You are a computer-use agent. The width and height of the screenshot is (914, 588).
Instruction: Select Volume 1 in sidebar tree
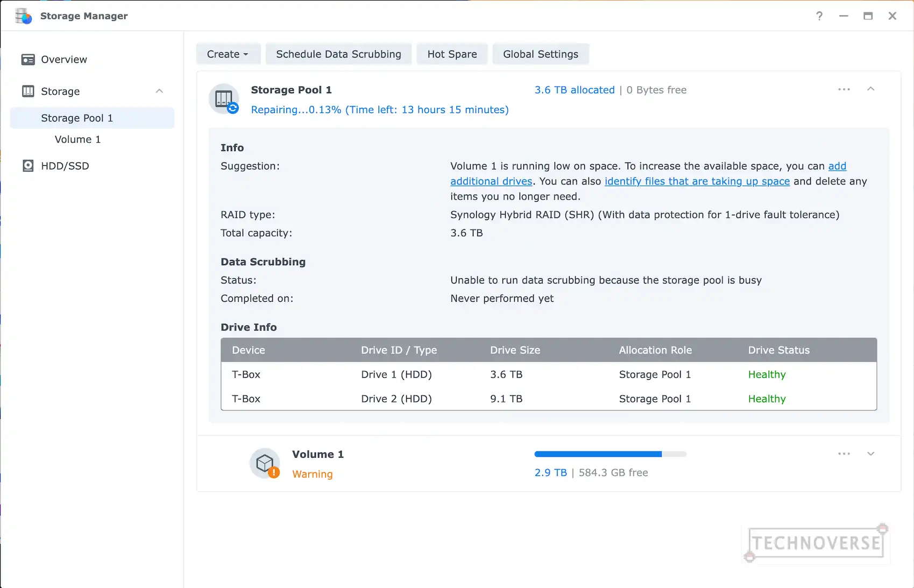(x=78, y=139)
